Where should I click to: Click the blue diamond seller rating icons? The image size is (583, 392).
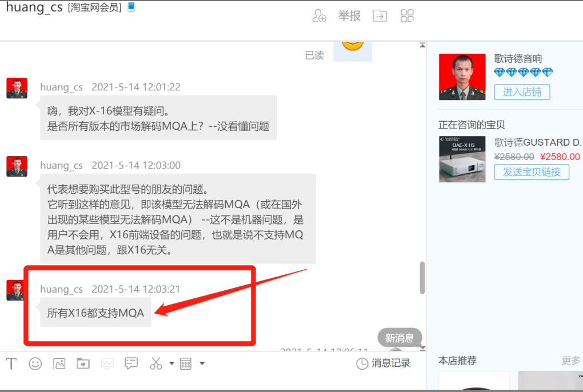coord(524,72)
